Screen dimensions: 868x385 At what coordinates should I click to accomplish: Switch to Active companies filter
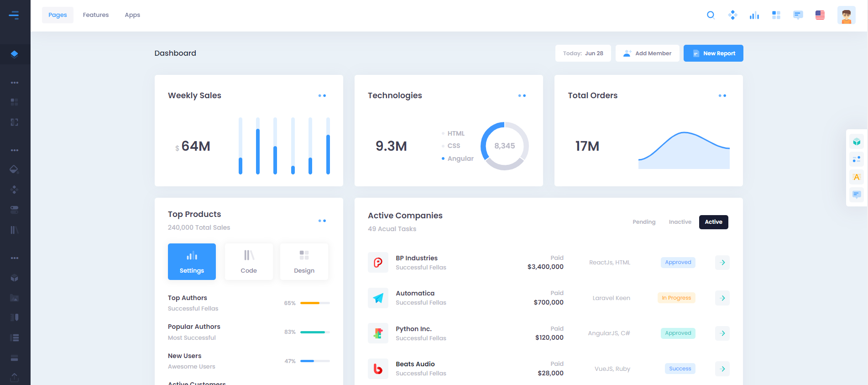pyautogui.click(x=714, y=222)
